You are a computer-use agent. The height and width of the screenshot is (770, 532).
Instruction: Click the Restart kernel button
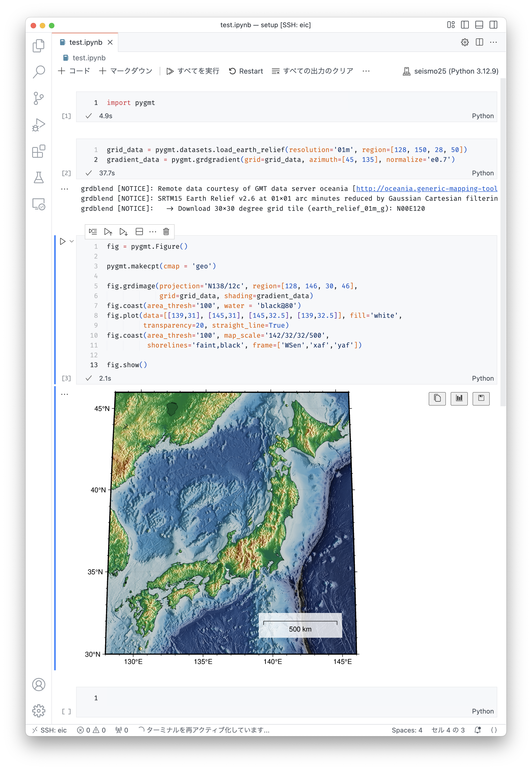coord(246,71)
